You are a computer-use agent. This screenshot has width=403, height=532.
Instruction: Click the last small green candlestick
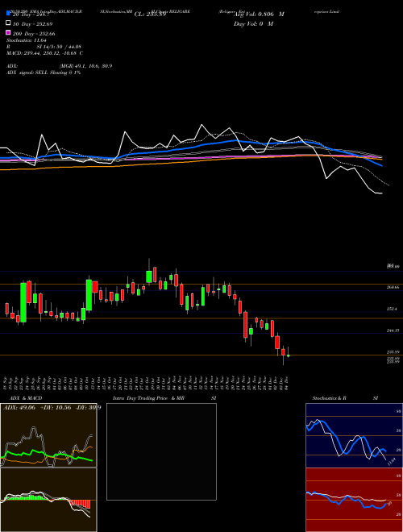coord(289,355)
